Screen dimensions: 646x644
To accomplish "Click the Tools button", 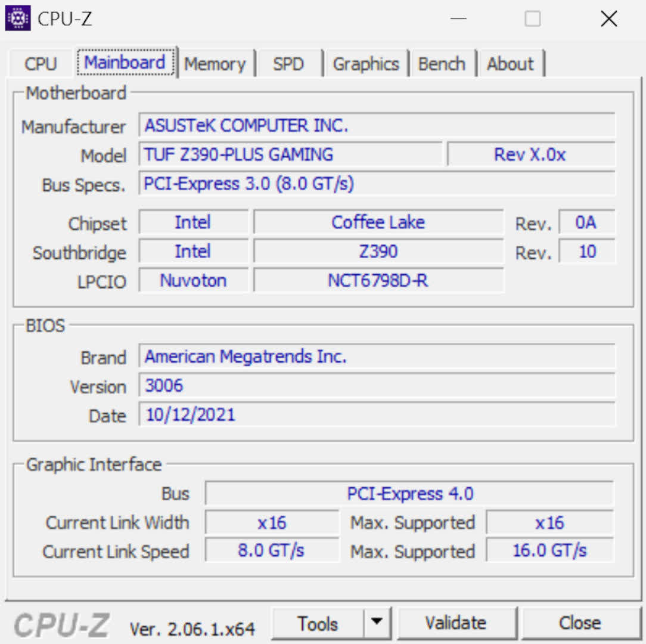I will pos(318,623).
